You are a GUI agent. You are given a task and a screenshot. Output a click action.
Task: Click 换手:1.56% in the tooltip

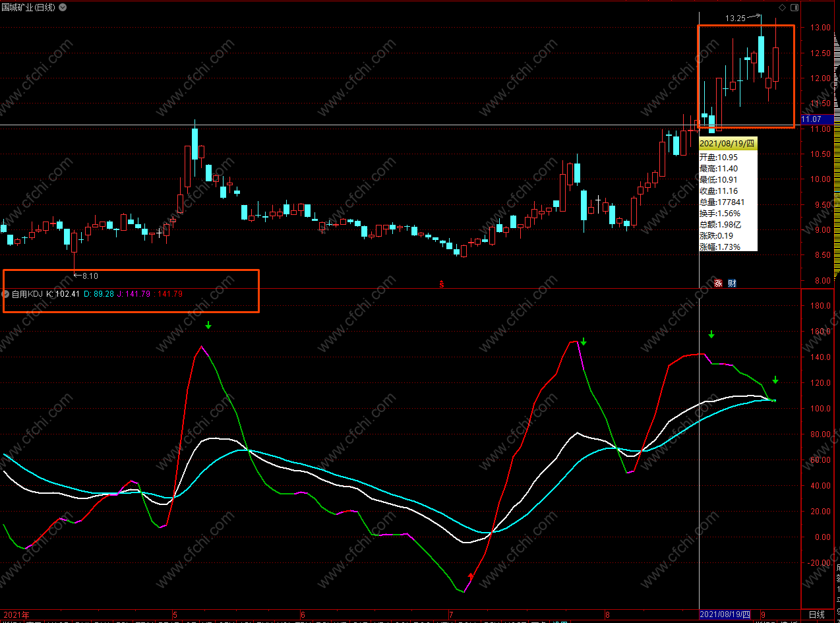(x=720, y=214)
